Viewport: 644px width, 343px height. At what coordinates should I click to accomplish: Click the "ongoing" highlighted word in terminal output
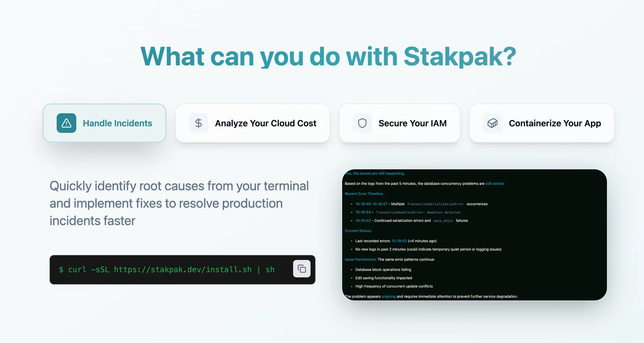click(388, 297)
